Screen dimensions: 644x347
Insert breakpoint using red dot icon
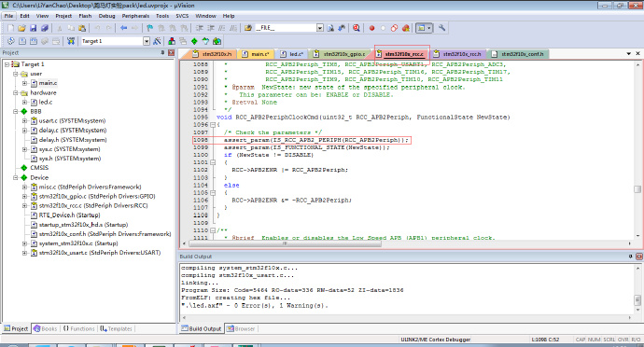pos(371,28)
